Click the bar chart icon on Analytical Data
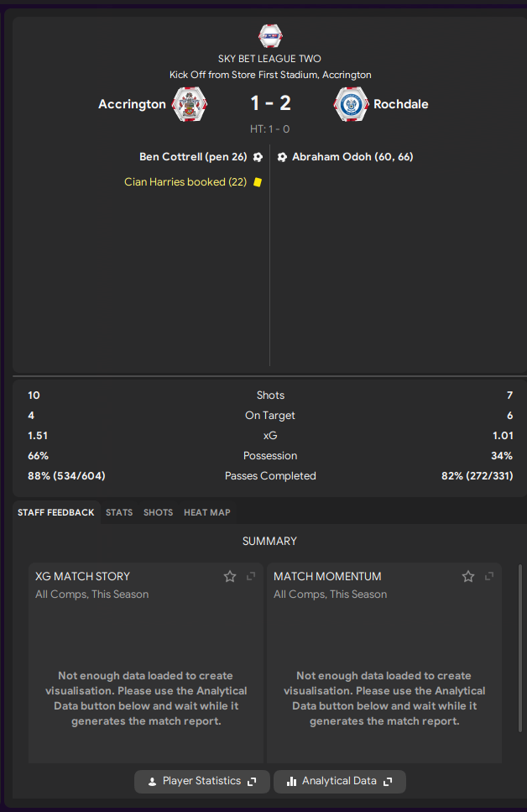 tap(291, 781)
